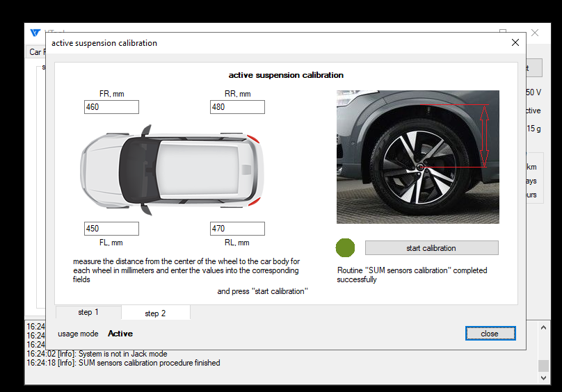This screenshot has height=392, width=562.
Task: Click the log scrollbar down arrow
Action: point(543,378)
